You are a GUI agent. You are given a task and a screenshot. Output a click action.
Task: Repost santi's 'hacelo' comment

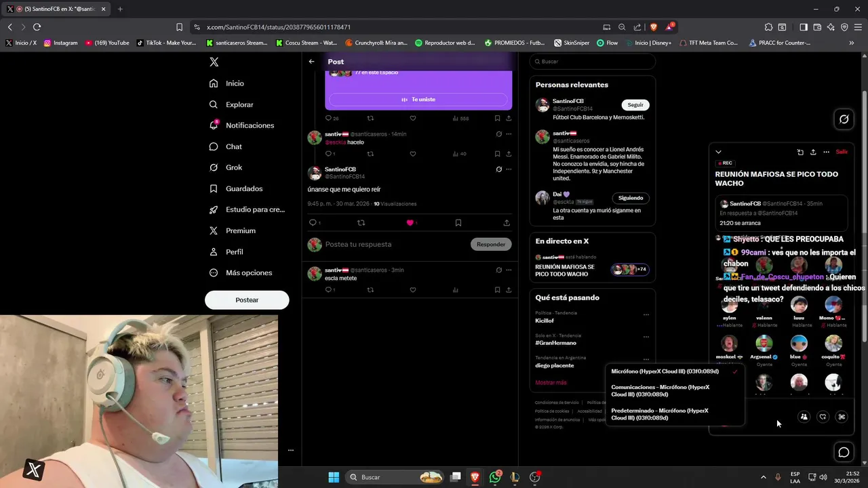click(370, 154)
